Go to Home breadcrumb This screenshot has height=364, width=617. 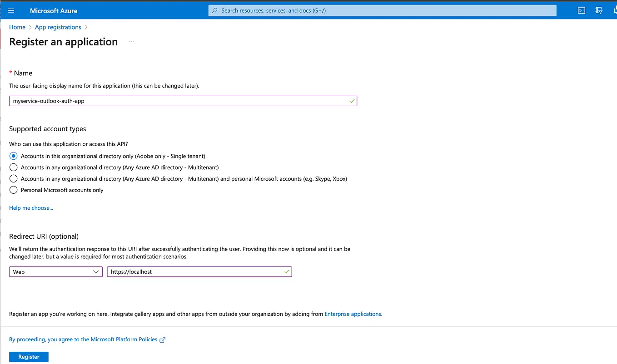(17, 27)
